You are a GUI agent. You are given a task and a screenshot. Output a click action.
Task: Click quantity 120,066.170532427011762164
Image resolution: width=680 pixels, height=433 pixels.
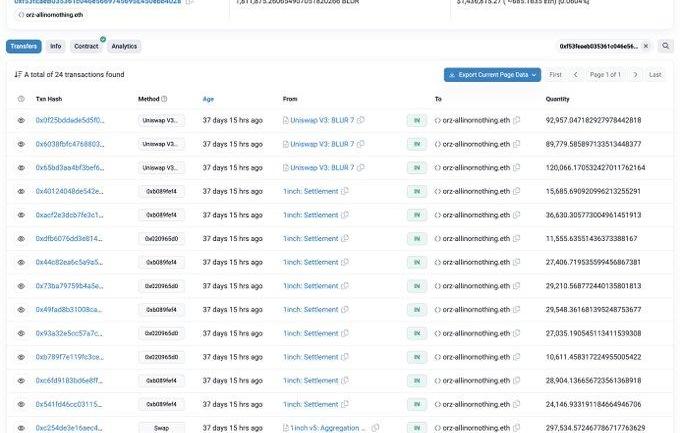tap(595, 167)
